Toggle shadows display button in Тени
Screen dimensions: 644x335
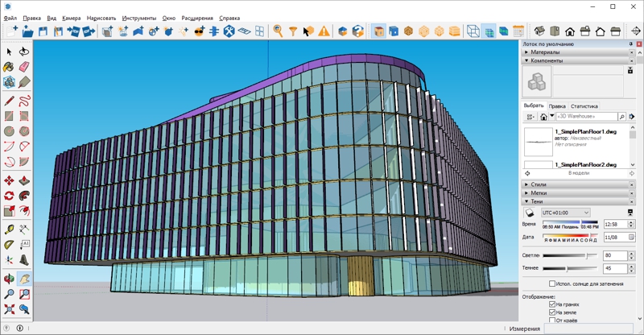(530, 213)
